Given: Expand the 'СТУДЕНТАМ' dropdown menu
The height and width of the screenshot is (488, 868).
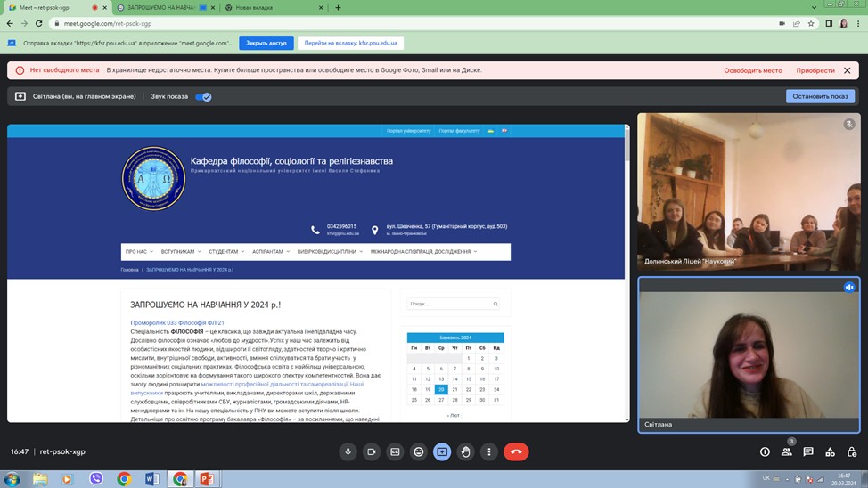Looking at the screenshot, I should 225,252.
